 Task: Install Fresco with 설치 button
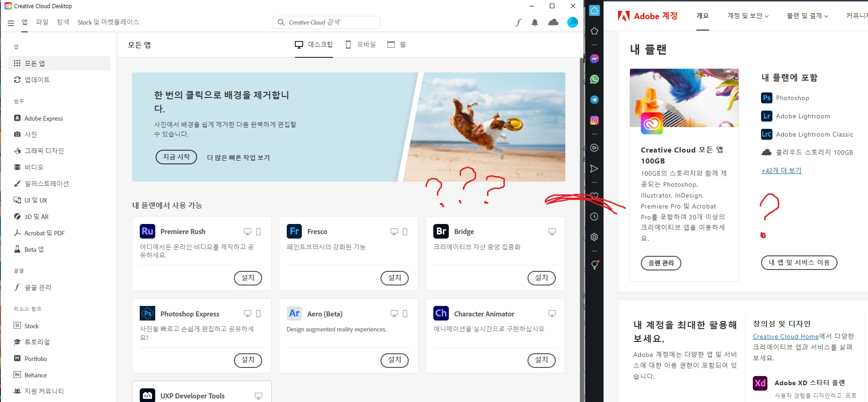click(x=395, y=278)
